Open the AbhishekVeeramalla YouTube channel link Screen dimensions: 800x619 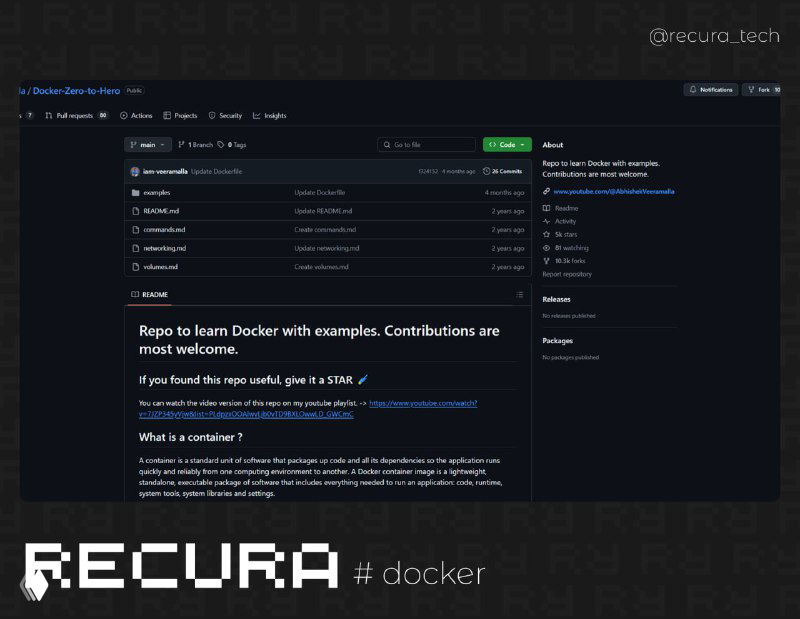(615, 192)
